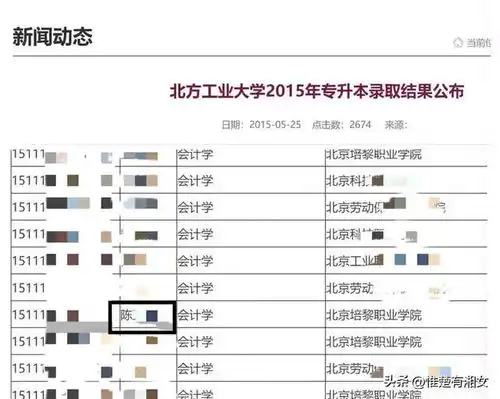Click 北京培黎职业学院 in the 陈 row
Screen dimensions: 500x399
[x=374, y=315]
